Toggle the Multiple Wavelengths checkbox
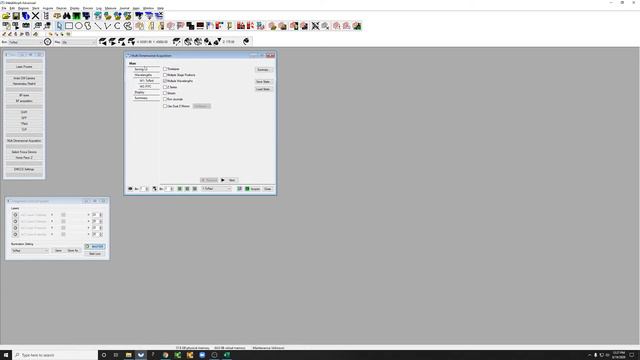This screenshot has width=640, height=360. coord(165,81)
